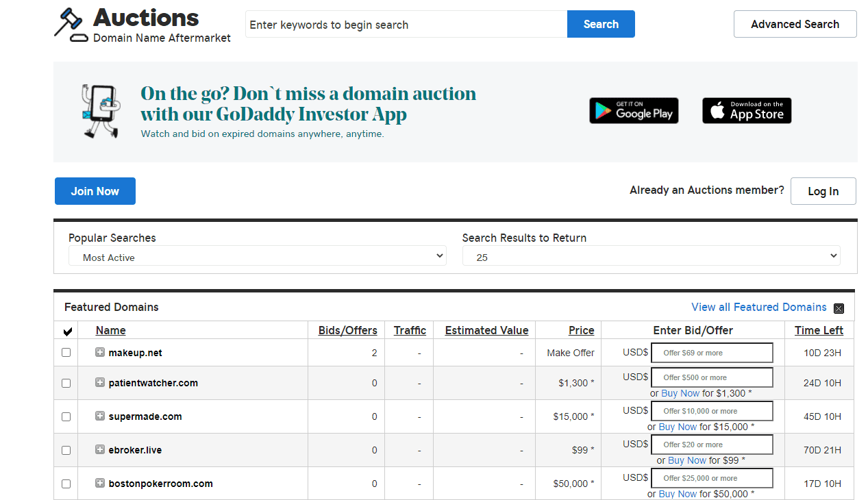Viewport: 868px width, 500px height.
Task: Click the phone mascot illustration in banner
Action: pos(100,112)
